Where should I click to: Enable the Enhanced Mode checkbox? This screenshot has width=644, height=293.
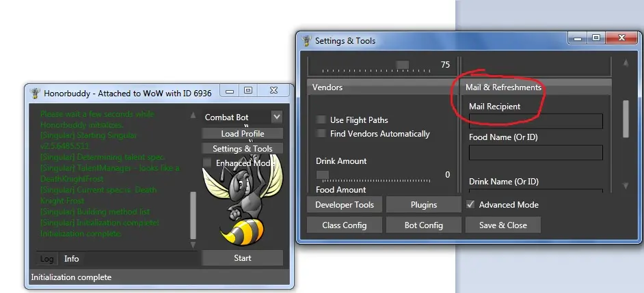[208, 163]
